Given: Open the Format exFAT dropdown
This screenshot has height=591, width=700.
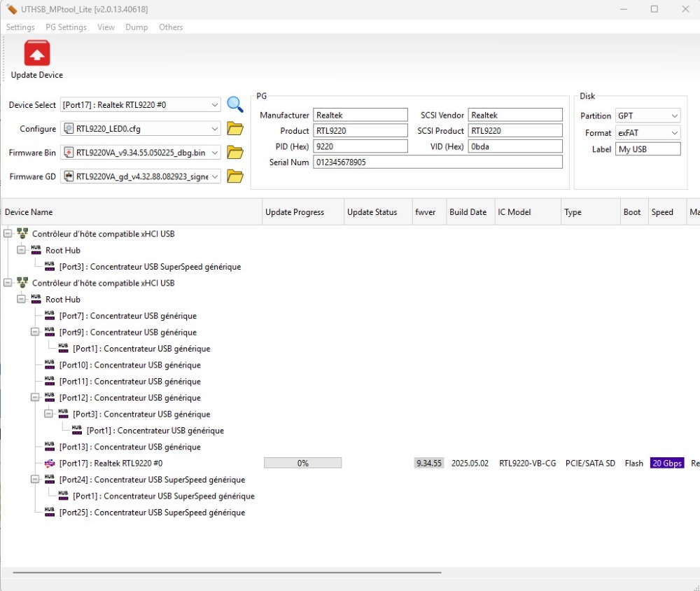Looking at the screenshot, I should 674,133.
